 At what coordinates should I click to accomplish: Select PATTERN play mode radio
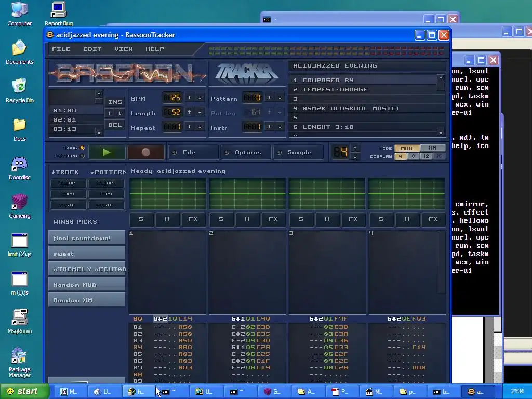82,156
